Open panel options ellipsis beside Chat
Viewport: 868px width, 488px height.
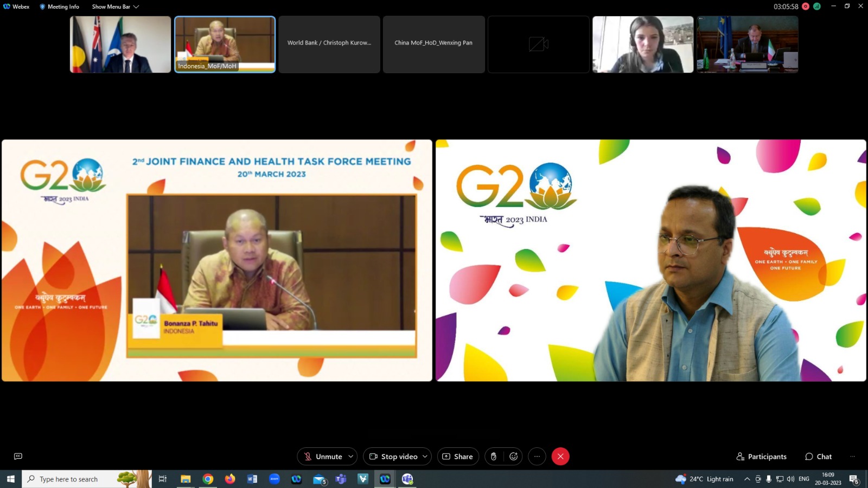(852, 457)
